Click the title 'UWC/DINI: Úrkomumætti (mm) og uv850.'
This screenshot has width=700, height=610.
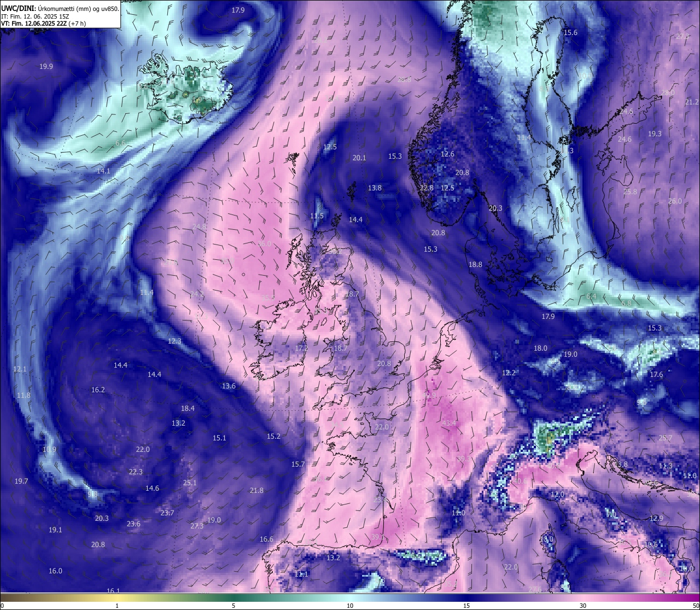(x=60, y=8)
